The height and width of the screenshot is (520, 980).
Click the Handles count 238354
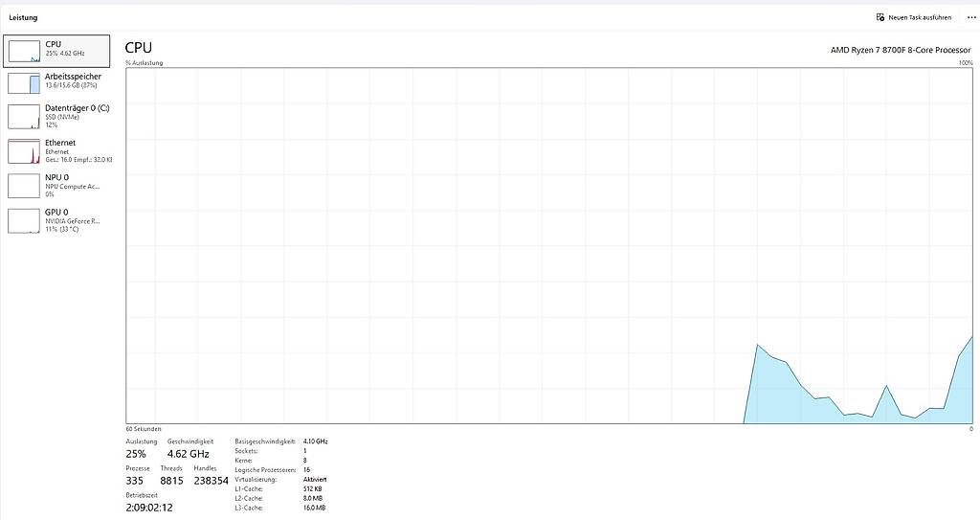coord(211,481)
